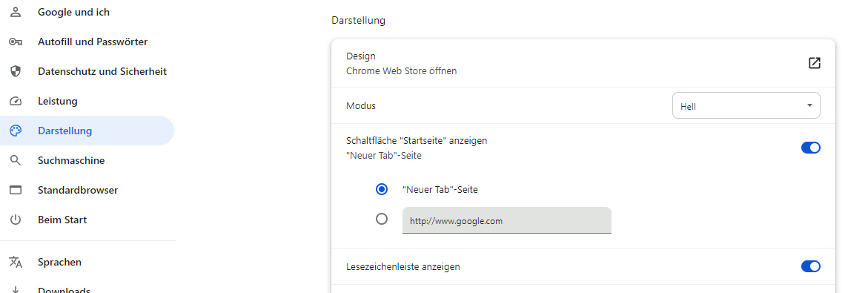Screen dimensions: 868x293
Task: Select the "Neuer Tab"-Seite radio button
Action: (x=382, y=189)
